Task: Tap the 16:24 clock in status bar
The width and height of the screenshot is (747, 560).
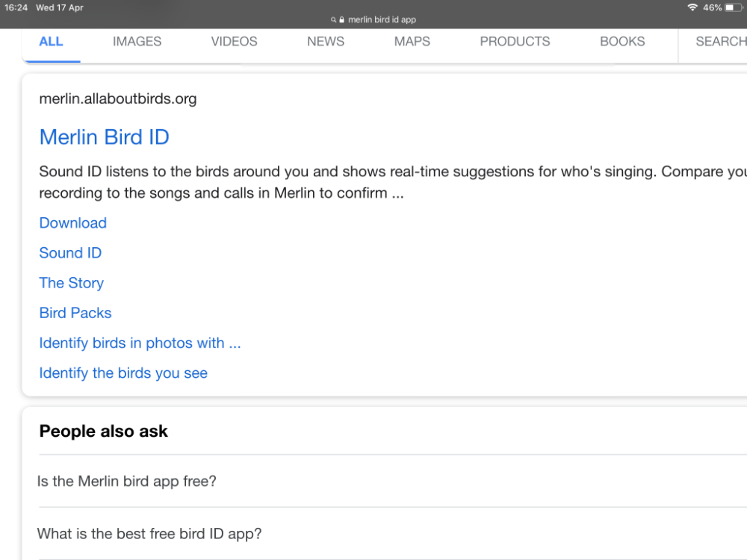Action: (x=16, y=7)
